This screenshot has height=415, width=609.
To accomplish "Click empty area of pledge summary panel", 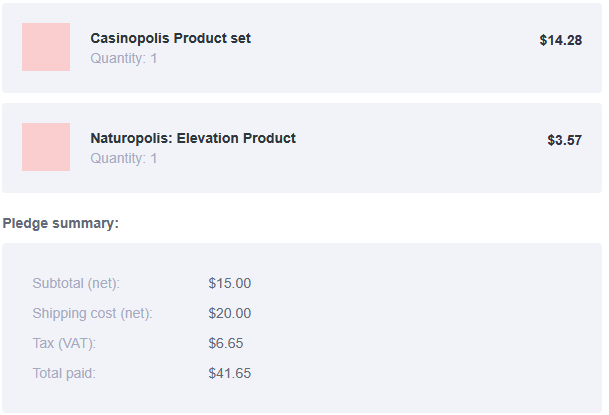I will click(x=427, y=328).
